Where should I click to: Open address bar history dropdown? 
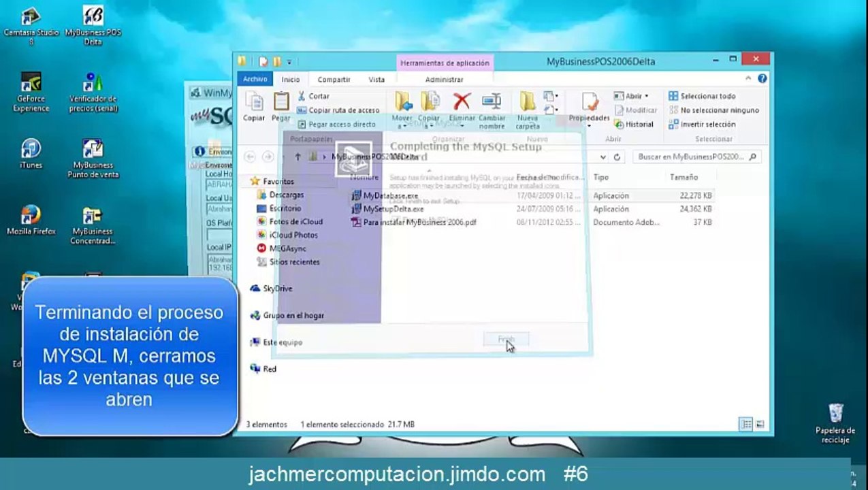pyautogui.click(x=604, y=157)
